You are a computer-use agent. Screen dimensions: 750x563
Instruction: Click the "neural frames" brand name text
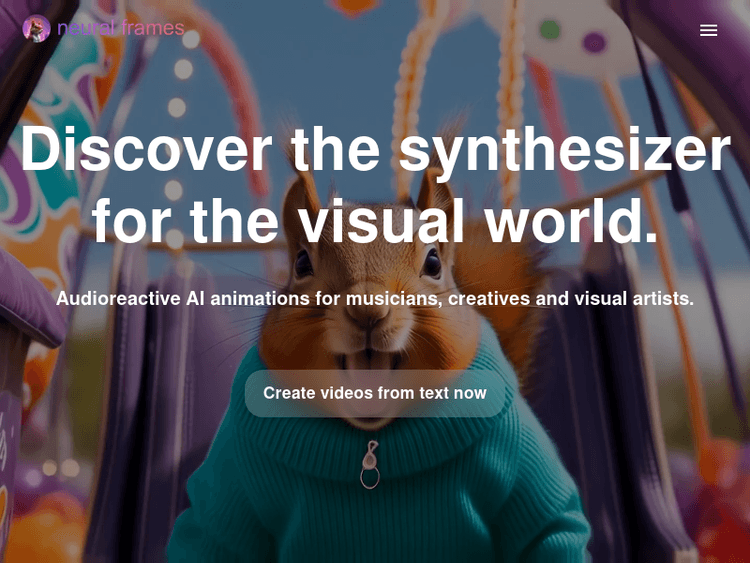click(120, 28)
